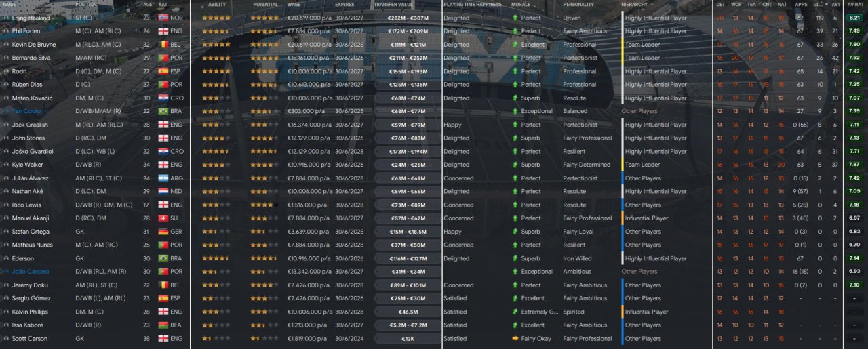Click the Brazil flag in Yan Couto's row

(x=162, y=111)
